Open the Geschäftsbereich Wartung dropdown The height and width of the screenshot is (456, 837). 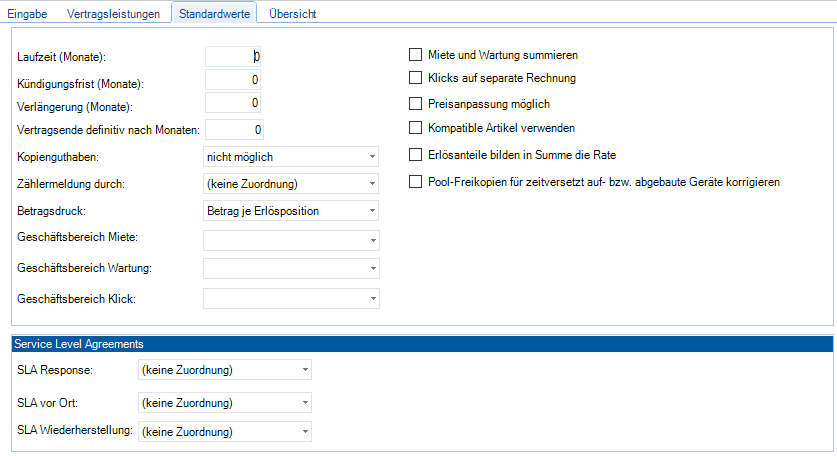pos(290,269)
